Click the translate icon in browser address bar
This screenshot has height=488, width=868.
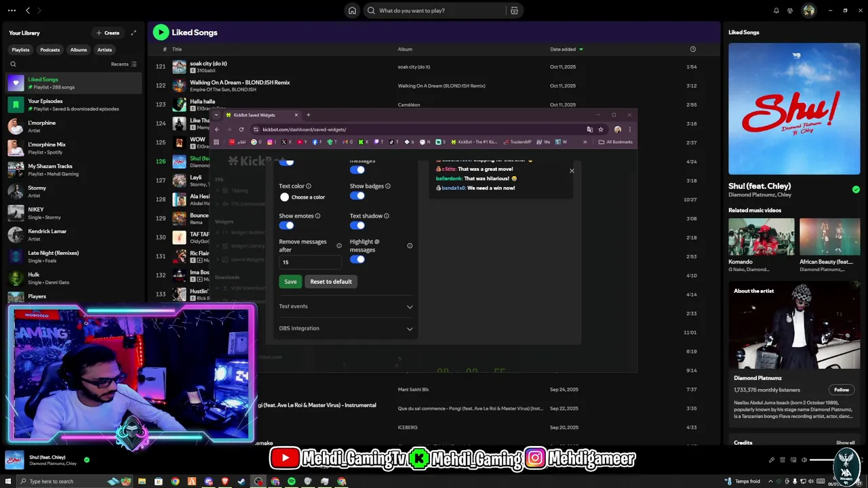589,129
